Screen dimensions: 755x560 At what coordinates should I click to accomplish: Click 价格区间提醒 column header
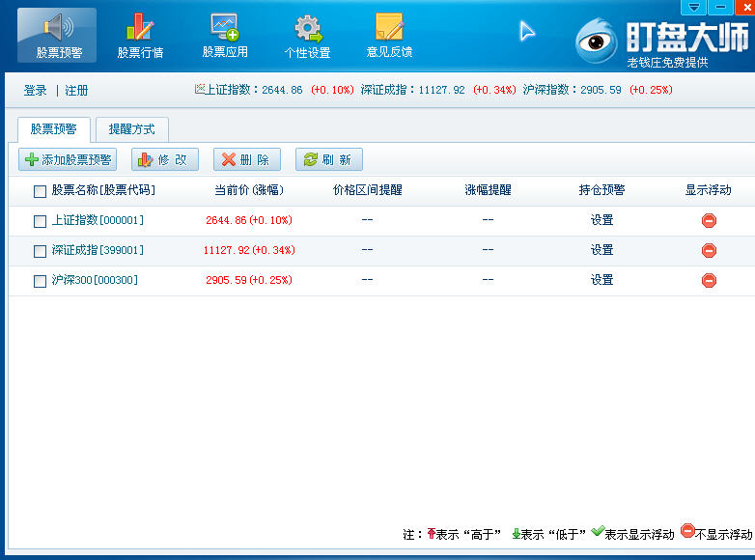368,190
